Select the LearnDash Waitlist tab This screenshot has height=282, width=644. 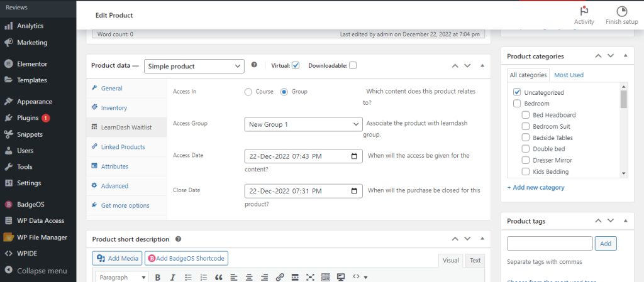(x=126, y=127)
